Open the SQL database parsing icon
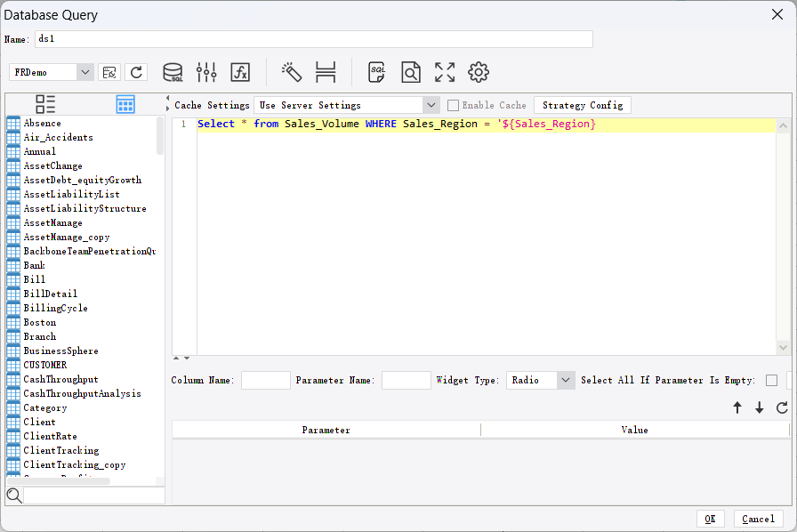The height and width of the screenshot is (532, 797). [x=173, y=72]
